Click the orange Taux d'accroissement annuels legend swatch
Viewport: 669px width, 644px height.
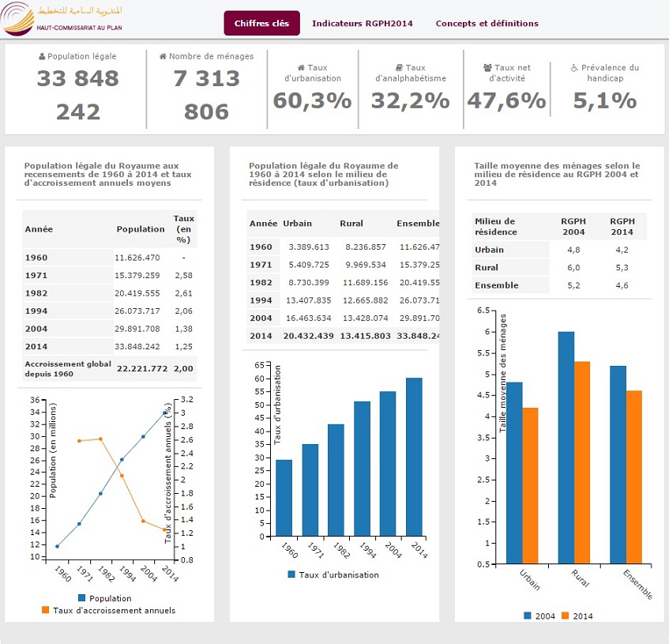click(x=45, y=610)
